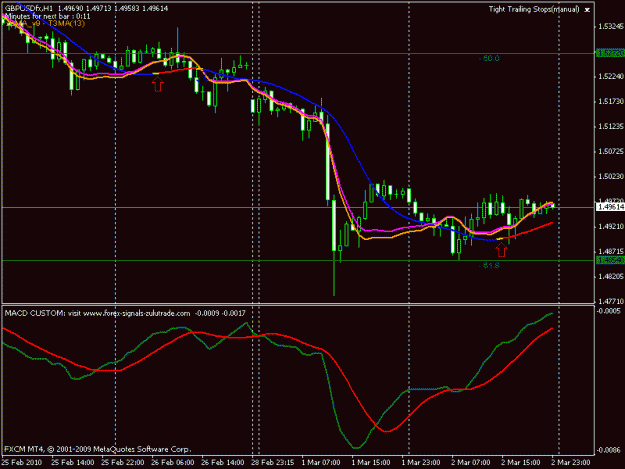Click the 1.53245 price scale value

coord(611,27)
